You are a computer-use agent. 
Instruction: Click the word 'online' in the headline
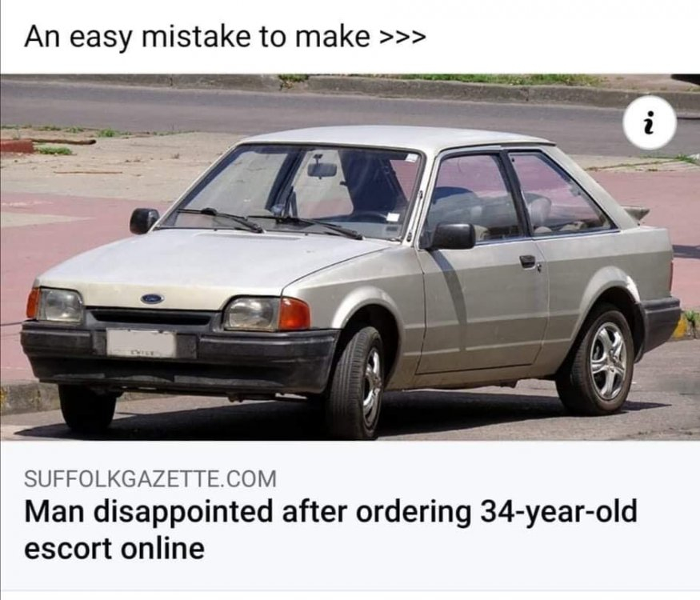click(162, 549)
